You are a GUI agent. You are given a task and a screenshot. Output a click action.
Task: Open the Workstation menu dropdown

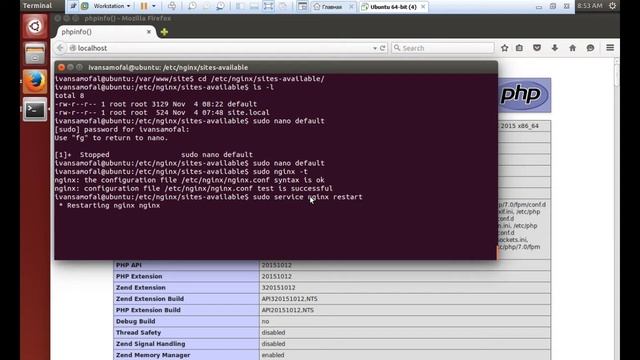[x=111, y=6]
